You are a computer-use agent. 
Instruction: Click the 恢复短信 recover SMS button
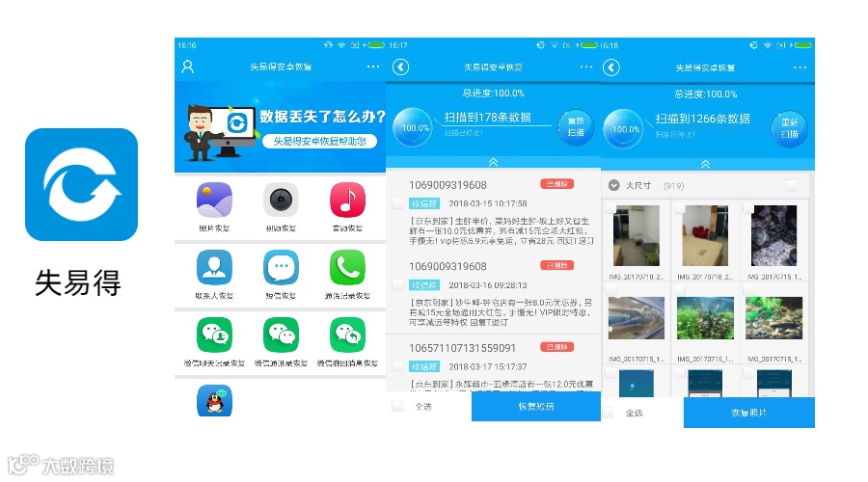pos(536,406)
